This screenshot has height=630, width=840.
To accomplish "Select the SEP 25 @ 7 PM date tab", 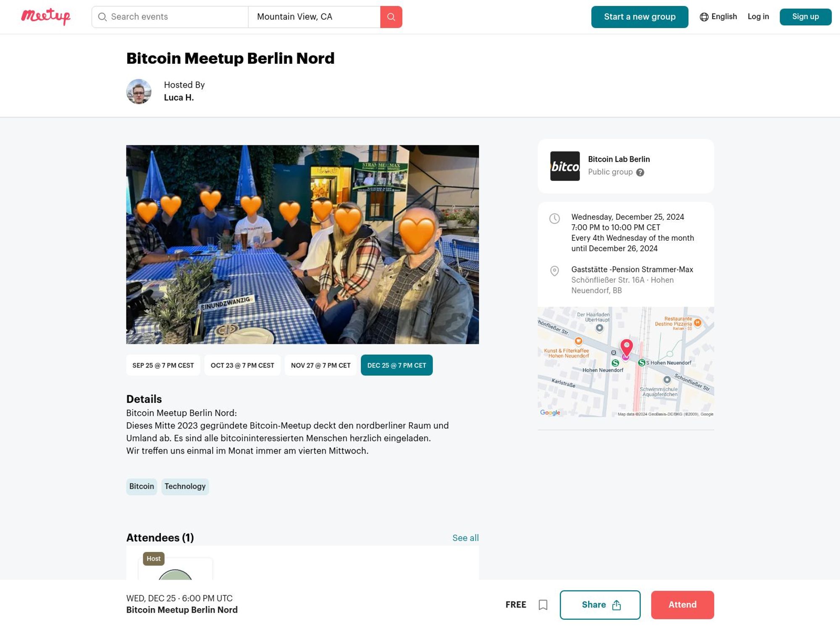I will tap(163, 365).
